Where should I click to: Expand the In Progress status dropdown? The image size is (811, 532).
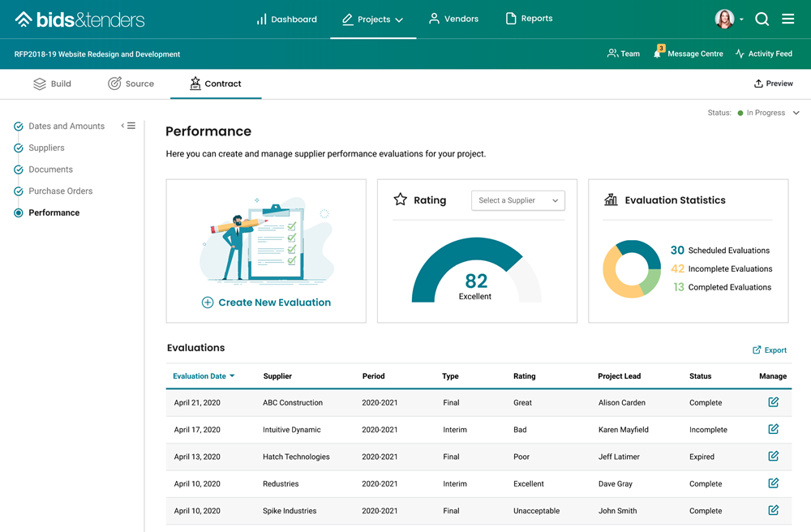point(796,113)
